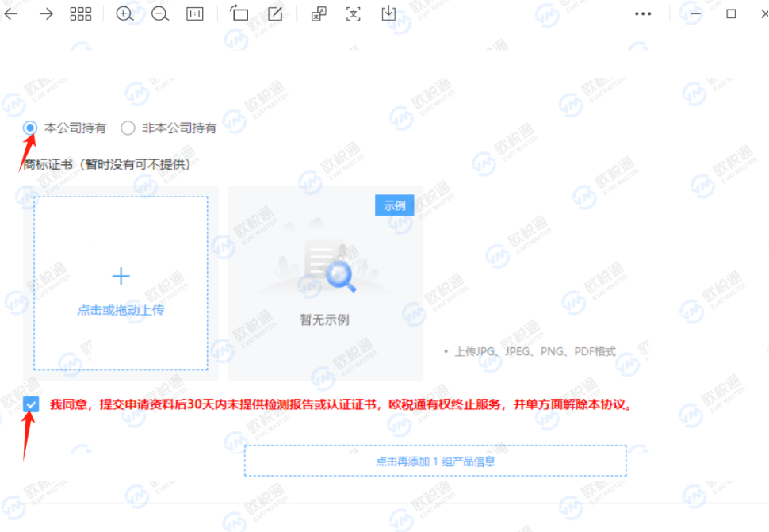The image size is (769, 532).
Task: Select the 非本公司持有 radio button
Action: tap(128, 128)
